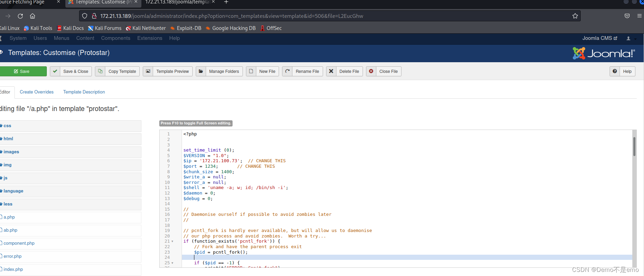Click the Save & Close checkmark icon
The width and height of the screenshot is (644, 276).
[55, 71]
